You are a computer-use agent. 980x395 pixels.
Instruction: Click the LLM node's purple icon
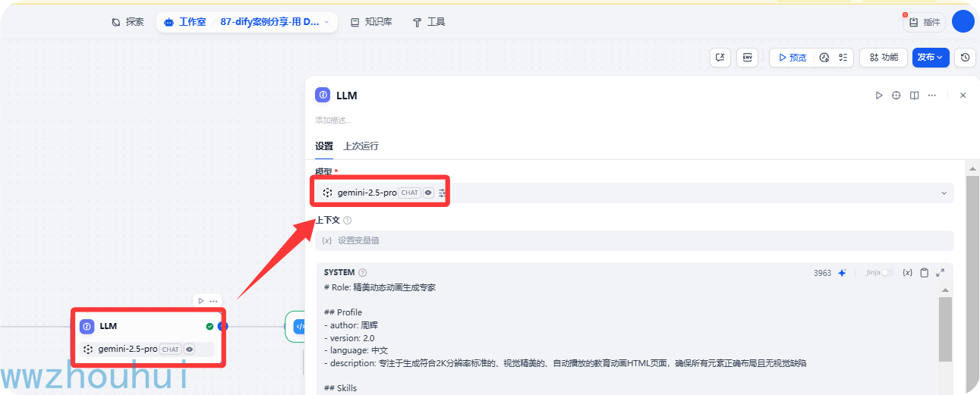coord(87,326)
